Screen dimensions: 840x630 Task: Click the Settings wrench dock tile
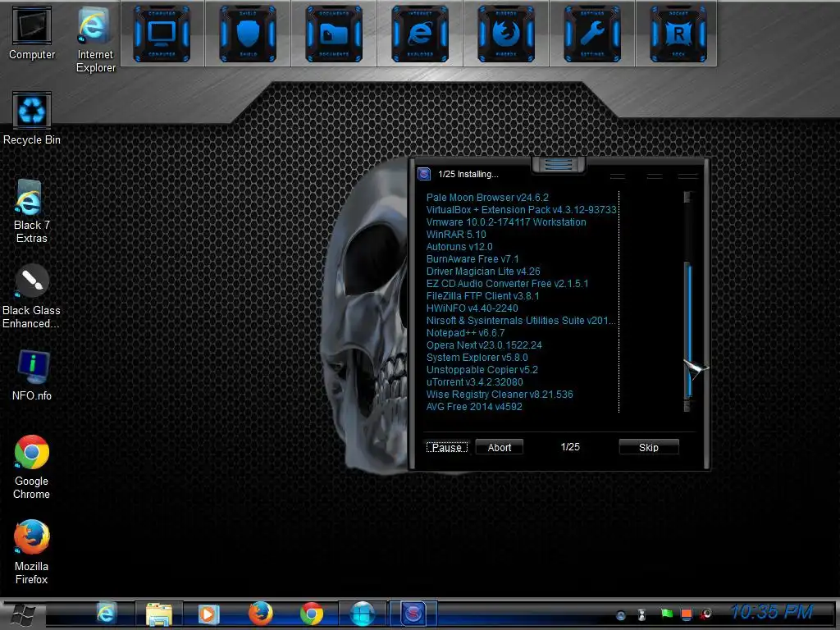[592, 34]
